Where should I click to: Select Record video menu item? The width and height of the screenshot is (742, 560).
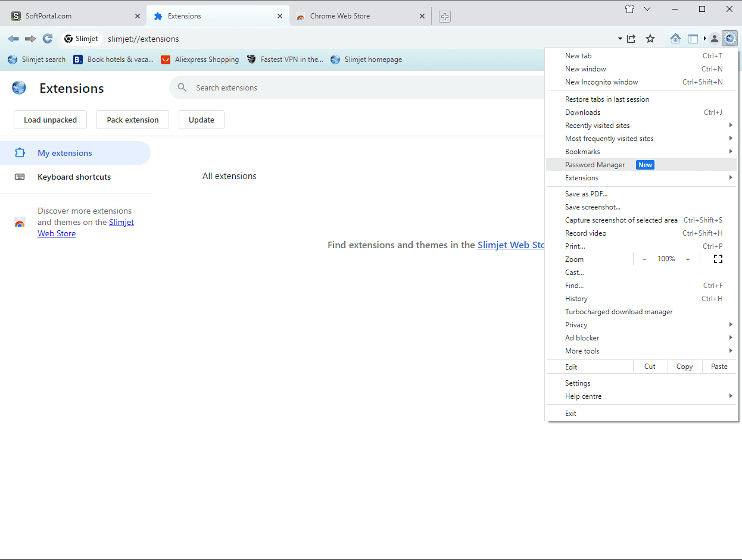[641, 233]
